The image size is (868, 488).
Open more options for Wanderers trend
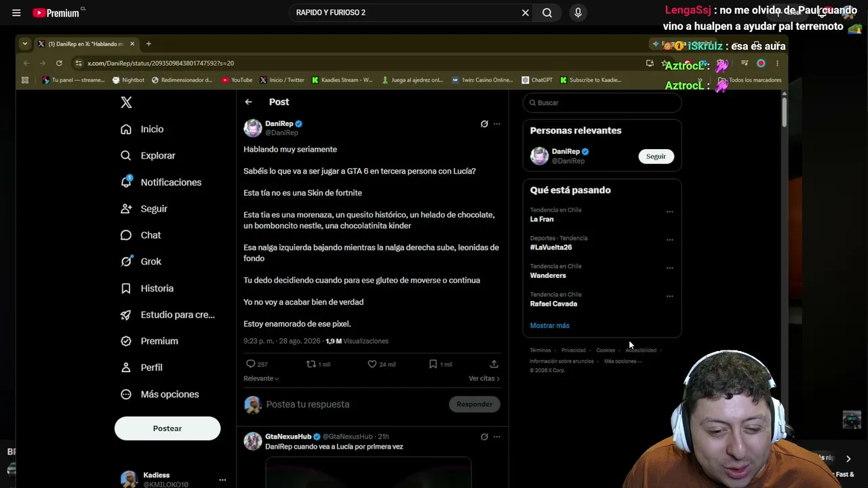pyautogui.click(x=669, y=268)
